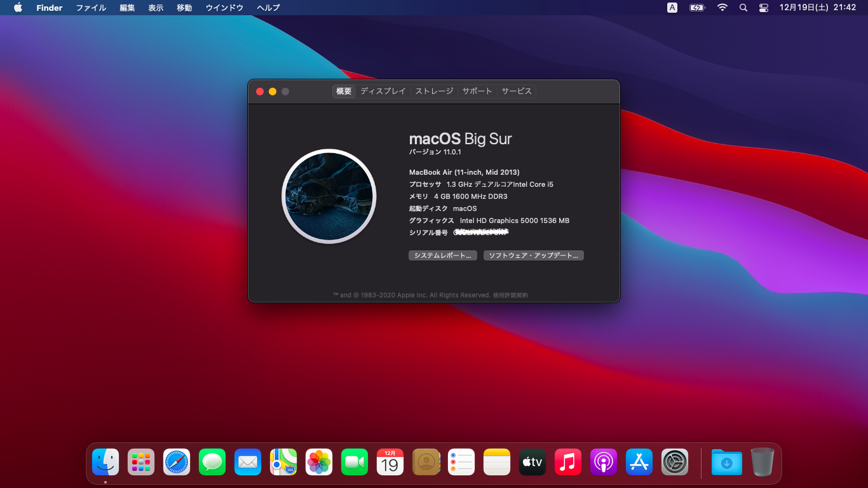Image resolution: width=868 pixels, height=488 pixels.
Task: Launch Safari from the Dock
Action: coord(177,462)
